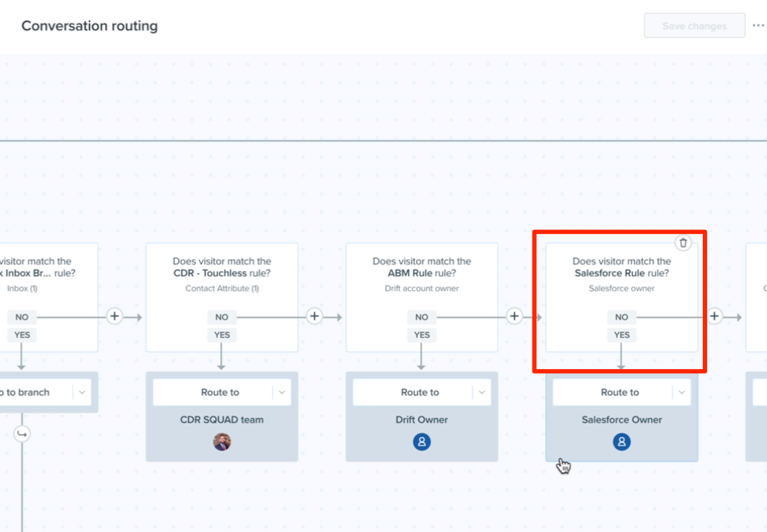Image resolution: width=767 pixels, height=532 pixels.
Task: Click the plus icon after the Inbox Branch node
Action: click(x=114, y=315)
